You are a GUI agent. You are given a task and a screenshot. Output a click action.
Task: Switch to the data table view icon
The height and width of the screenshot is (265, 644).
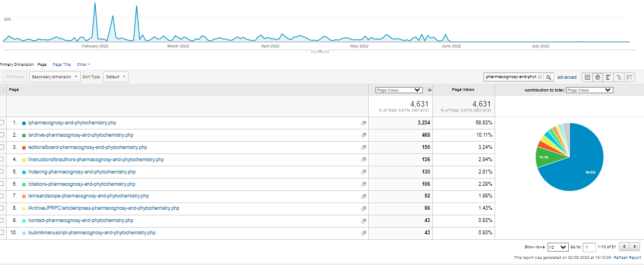(x=587, y=77)
